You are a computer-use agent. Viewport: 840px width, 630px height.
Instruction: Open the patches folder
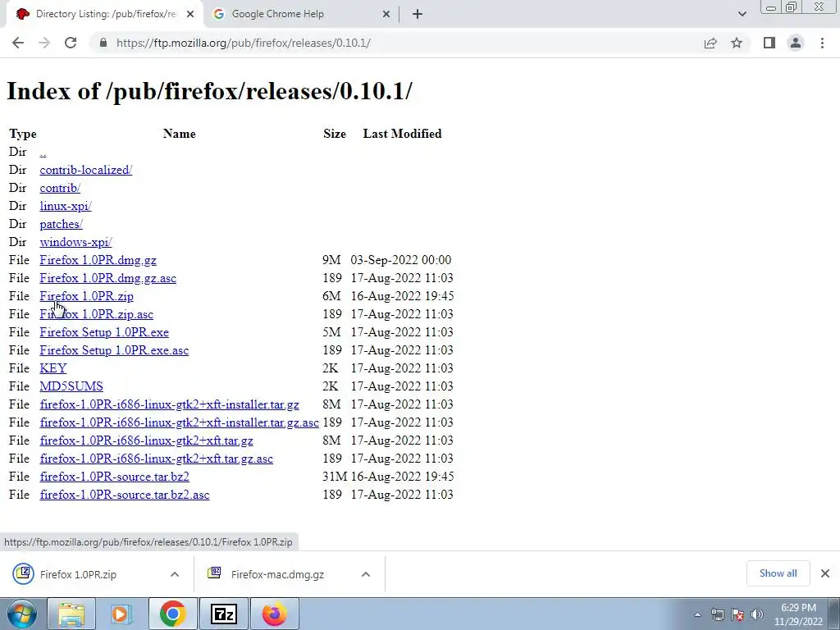click(61, 224)
